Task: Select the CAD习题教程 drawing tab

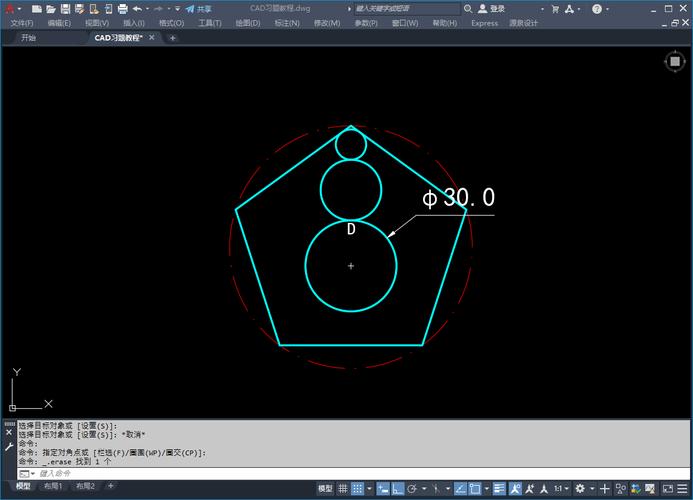Action: pos(118,38)
